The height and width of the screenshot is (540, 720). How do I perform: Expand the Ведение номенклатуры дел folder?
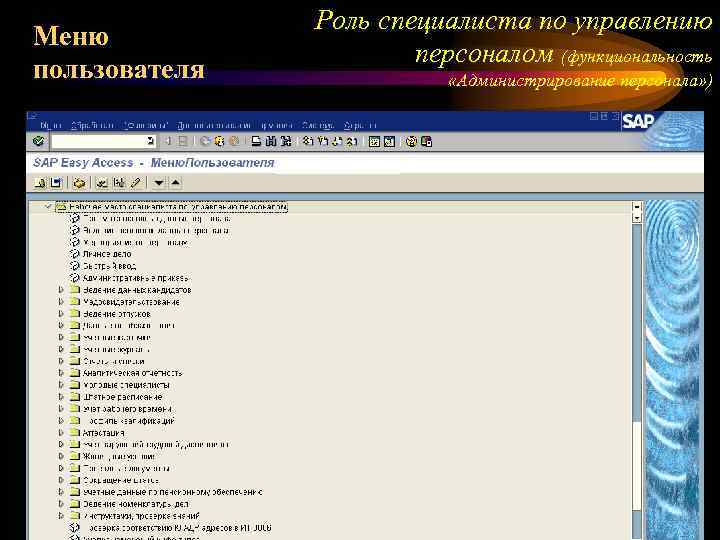(x=61, y=504)
